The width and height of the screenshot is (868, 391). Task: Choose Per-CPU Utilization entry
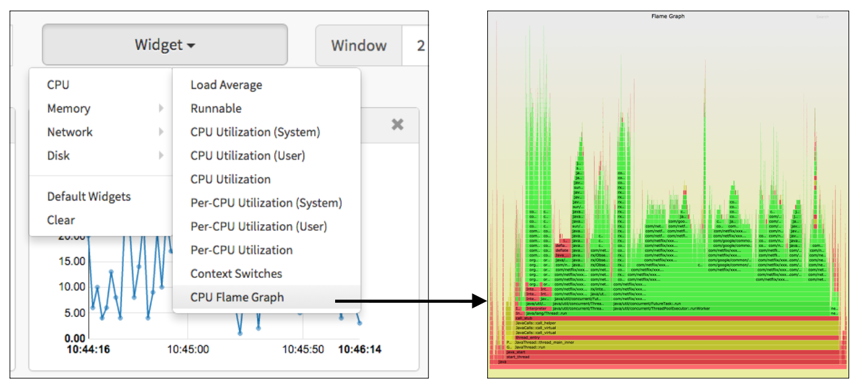[x=242, y=250]
